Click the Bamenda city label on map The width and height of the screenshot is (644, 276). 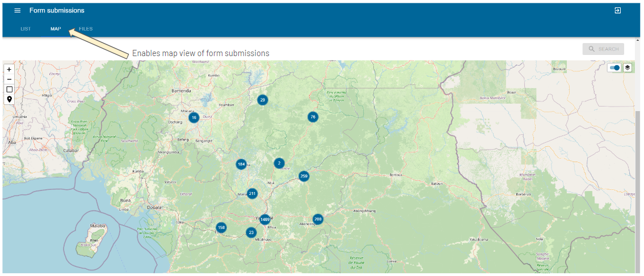pyautogui.click(x=181, y=90)
